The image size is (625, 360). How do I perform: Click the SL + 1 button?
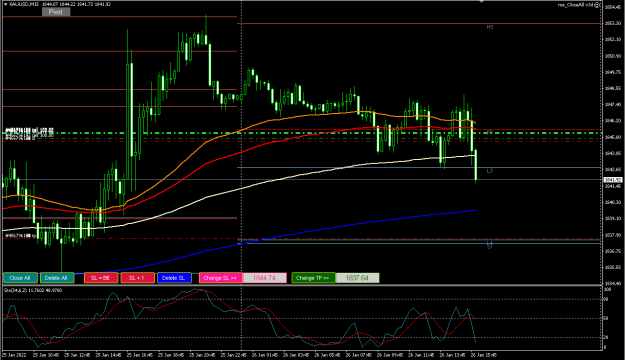point(137,278)
